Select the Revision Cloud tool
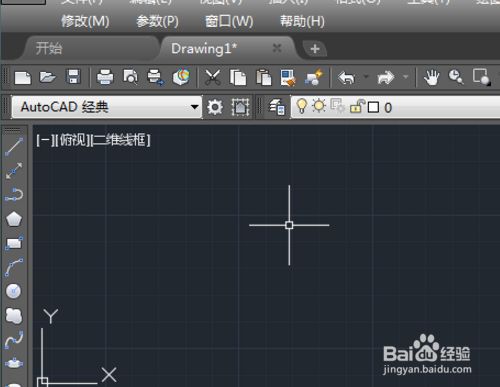This screenshot has height=387, width=500. pos(14,316)
